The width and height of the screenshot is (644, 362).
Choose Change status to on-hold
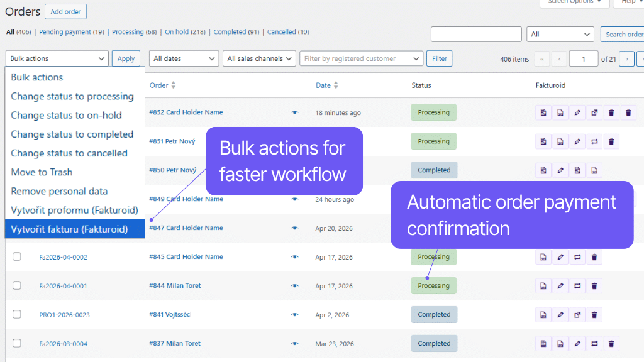click(x=66, y=116)
